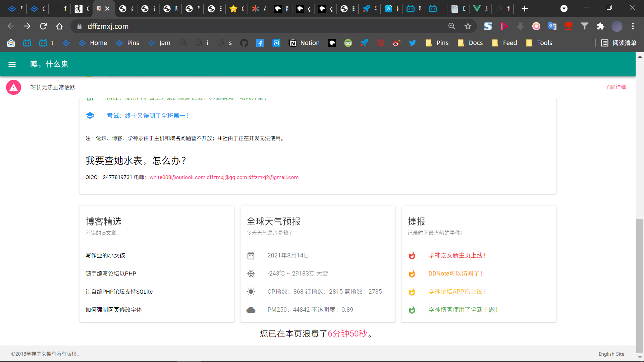
Task: Click the page vertical scrollbar thumb
Action: 640,285
